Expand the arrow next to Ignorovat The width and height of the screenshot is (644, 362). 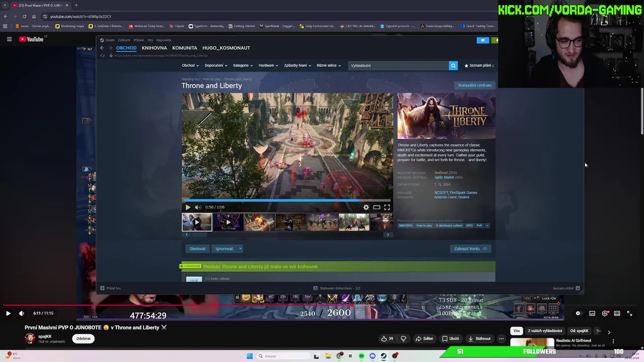[240, 248]
